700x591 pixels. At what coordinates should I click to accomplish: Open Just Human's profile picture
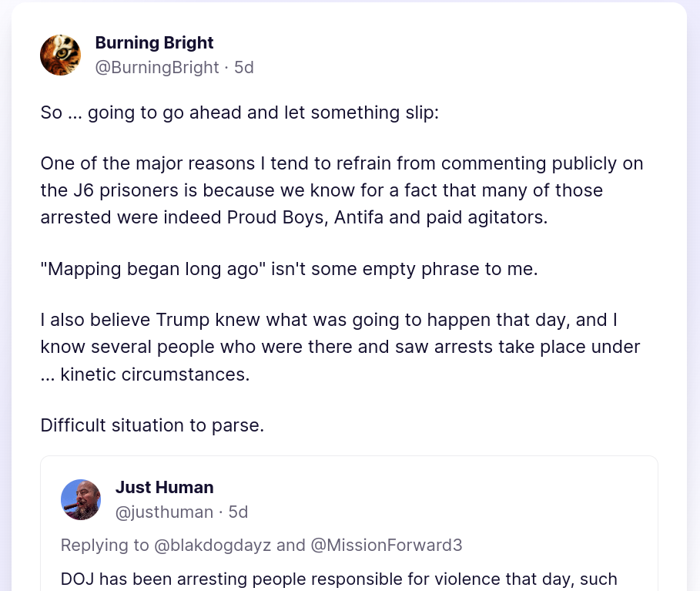(81, 499)
